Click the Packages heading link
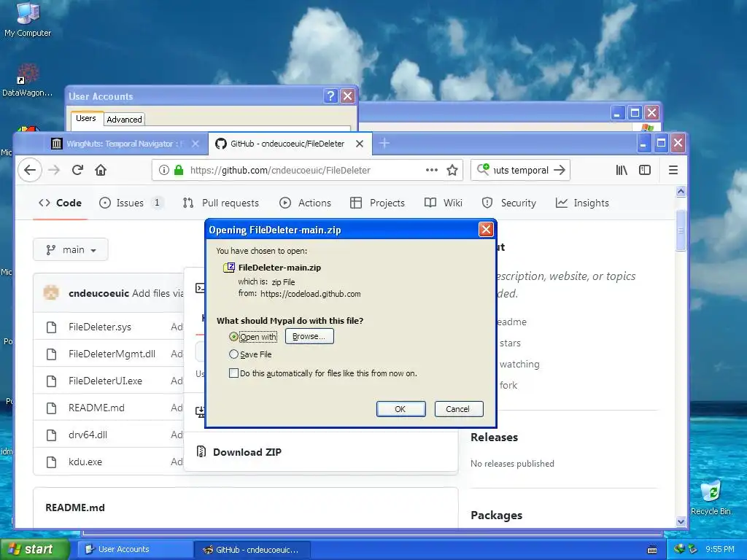 point(496,516)
